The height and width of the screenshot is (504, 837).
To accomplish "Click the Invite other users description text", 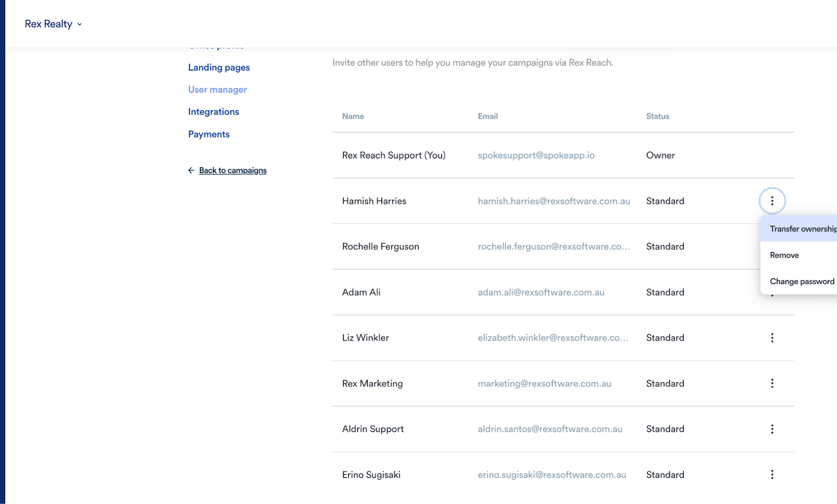I will (473, 63).
